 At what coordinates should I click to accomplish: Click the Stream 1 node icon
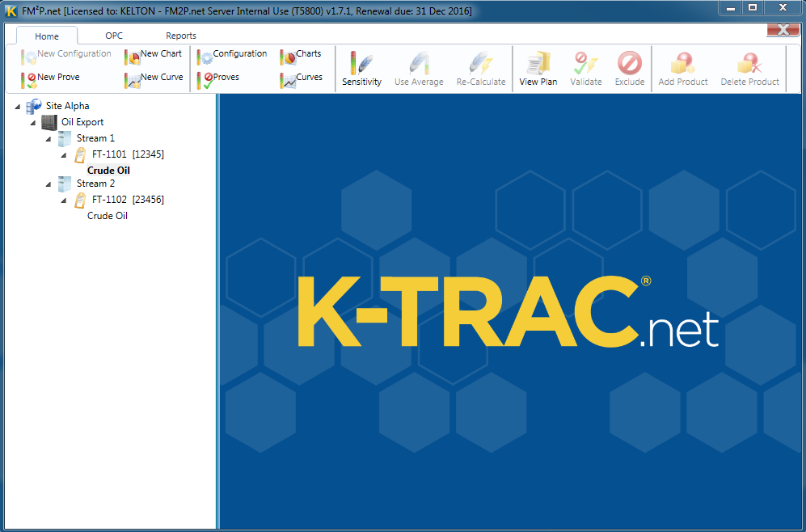coord(65,138)
